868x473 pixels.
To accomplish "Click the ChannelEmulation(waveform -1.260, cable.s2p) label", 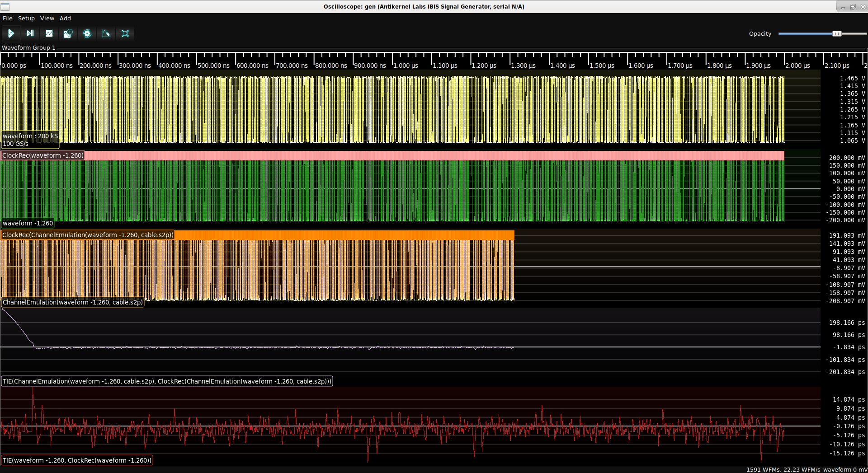I will [x=72, y=302].
